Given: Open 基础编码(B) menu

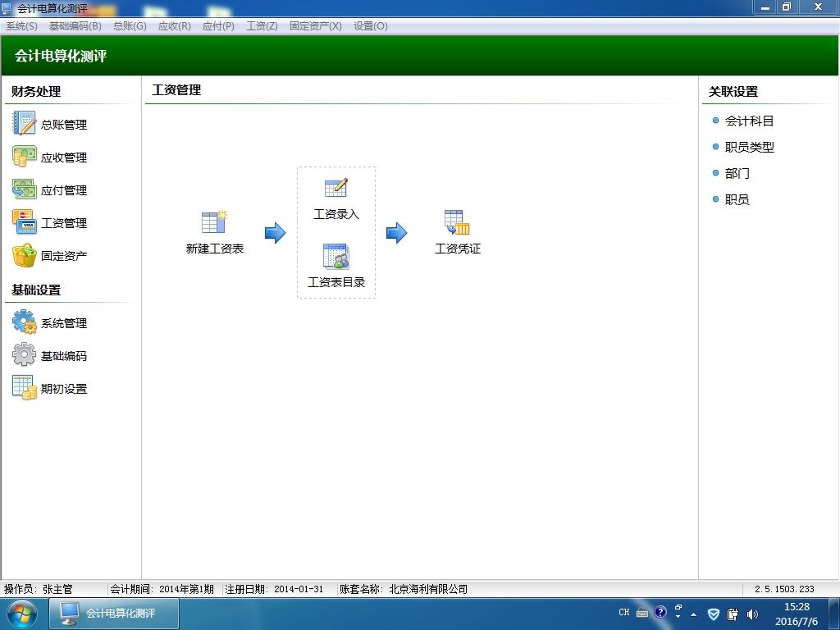Looking at the screenshot, I should click(75, 25).
